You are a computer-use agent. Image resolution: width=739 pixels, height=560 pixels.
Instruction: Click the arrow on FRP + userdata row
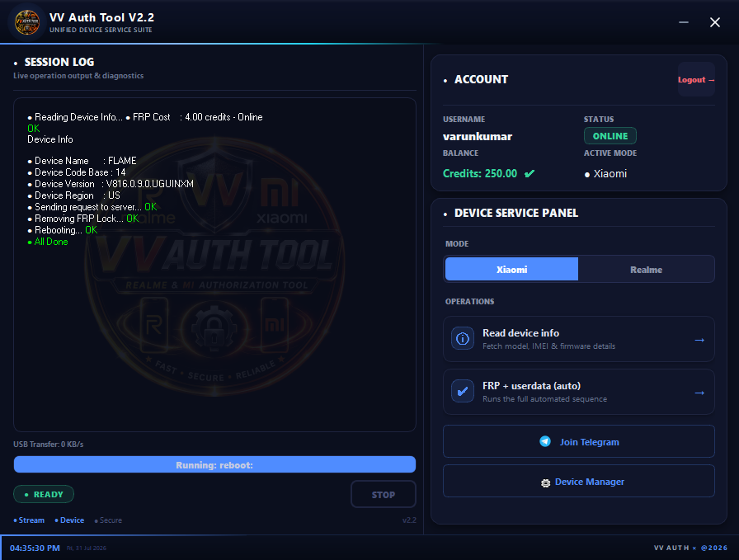[x=699, y=393]
